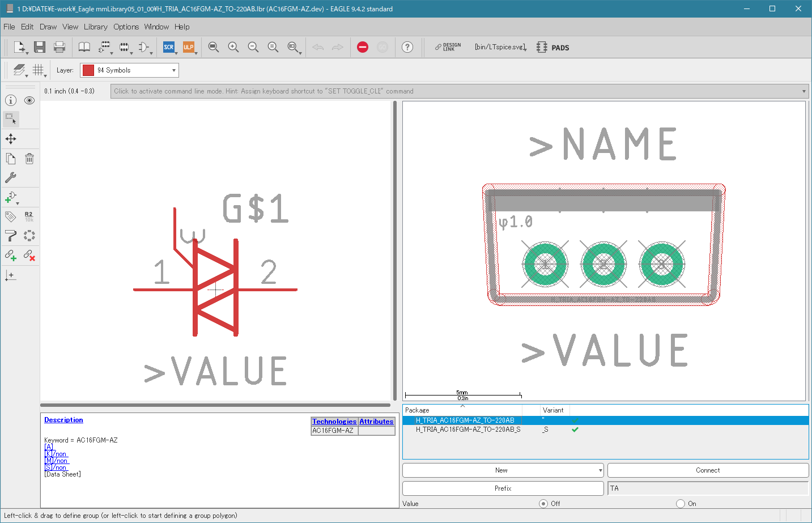812x523 pixels.
Task: Select the remove link chain tool
Action: (29, 255)
